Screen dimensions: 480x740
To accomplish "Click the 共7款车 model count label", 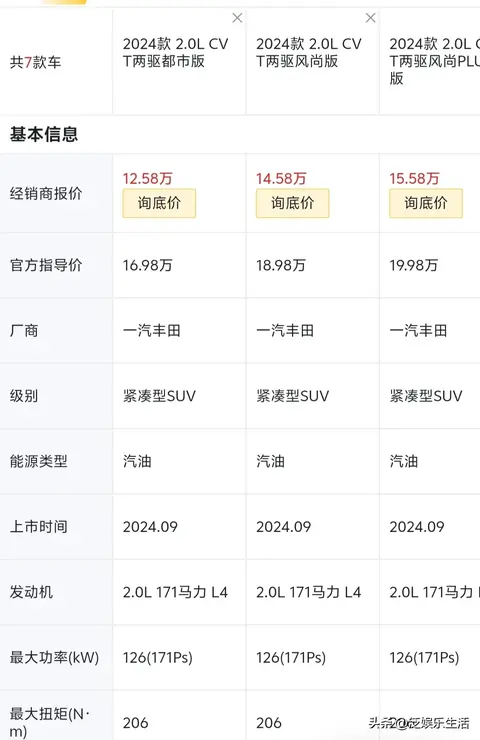I will pyautogui.click(x=35, y=62).
